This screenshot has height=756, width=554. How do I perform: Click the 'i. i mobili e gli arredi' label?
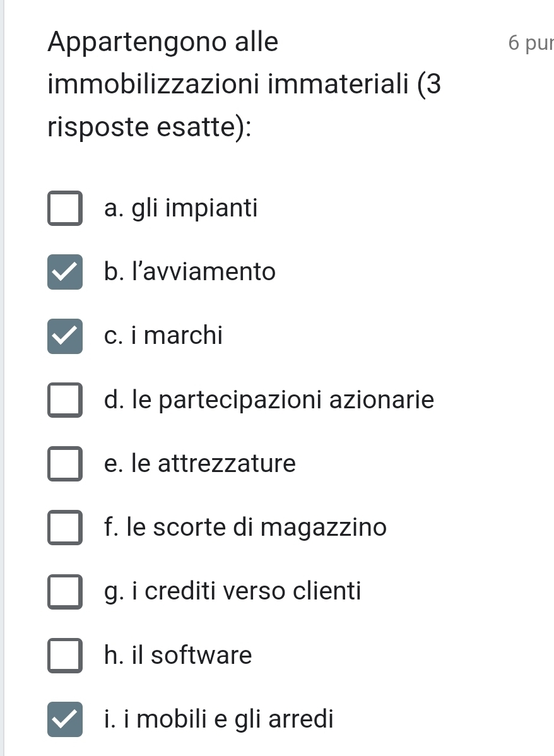point(218,719)
